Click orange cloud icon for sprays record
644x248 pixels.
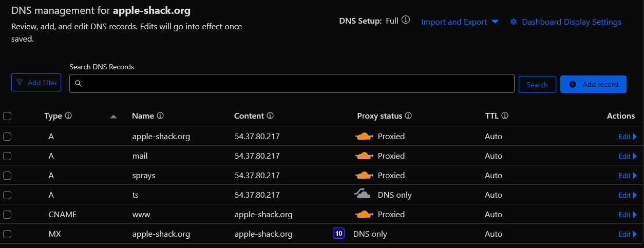click(x=364, y=175)
